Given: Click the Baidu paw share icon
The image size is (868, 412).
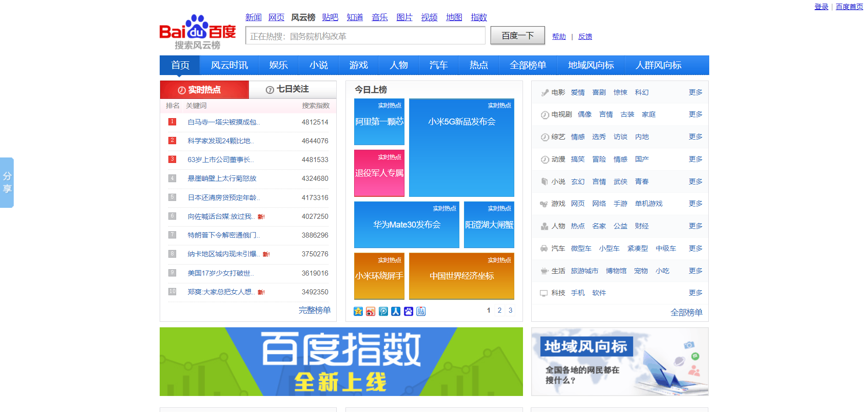Looking at the screenshot, I should click(x=409, y=311).
